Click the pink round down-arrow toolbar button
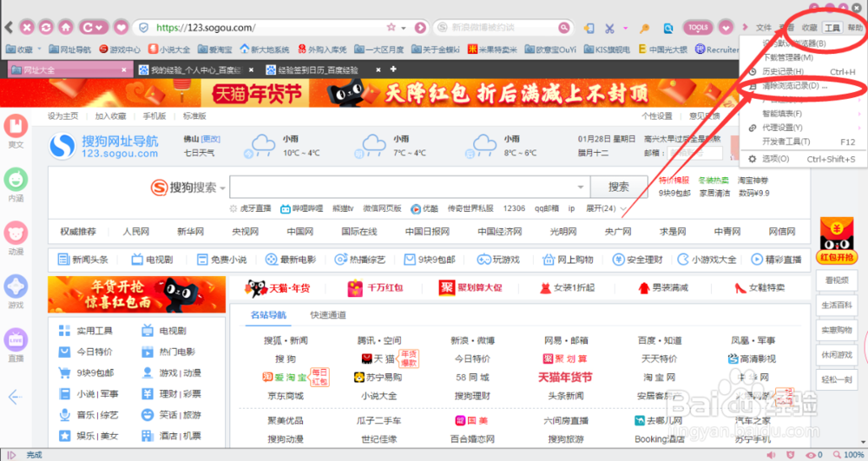 pos(726,27)
